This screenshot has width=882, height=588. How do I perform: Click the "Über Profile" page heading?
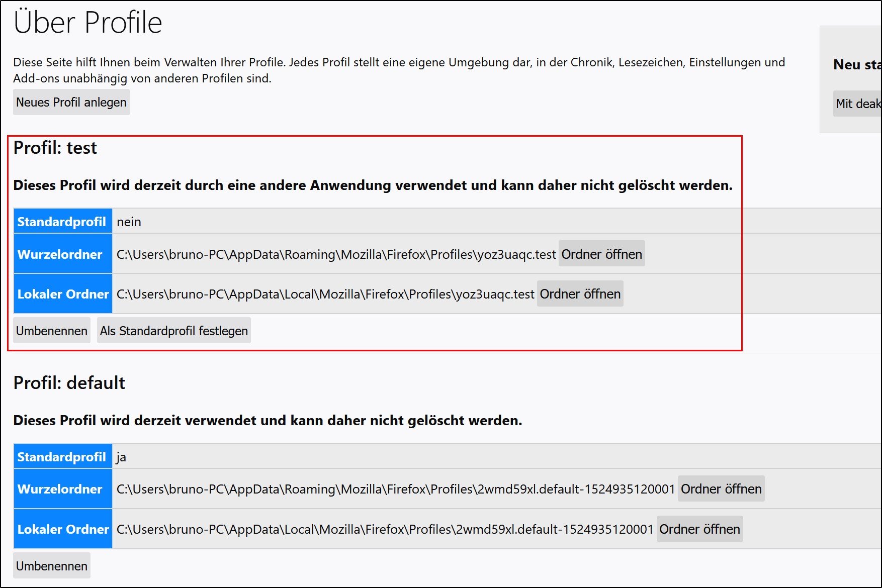(x=87, y=23)
